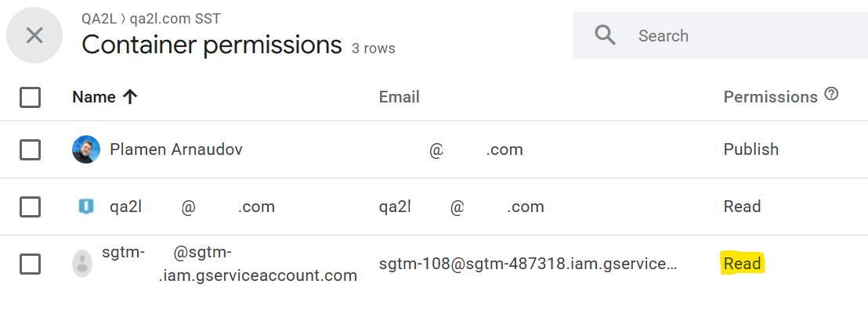Tick the sgtm service account checkbox
This screenshot has width=868, height=320.
(30, 264)
